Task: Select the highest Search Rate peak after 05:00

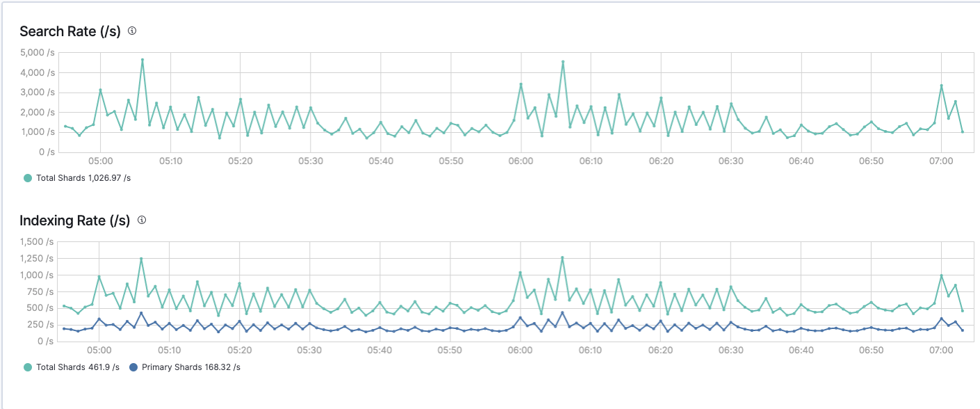Action: pyautogui.click(x=142, y=60)
